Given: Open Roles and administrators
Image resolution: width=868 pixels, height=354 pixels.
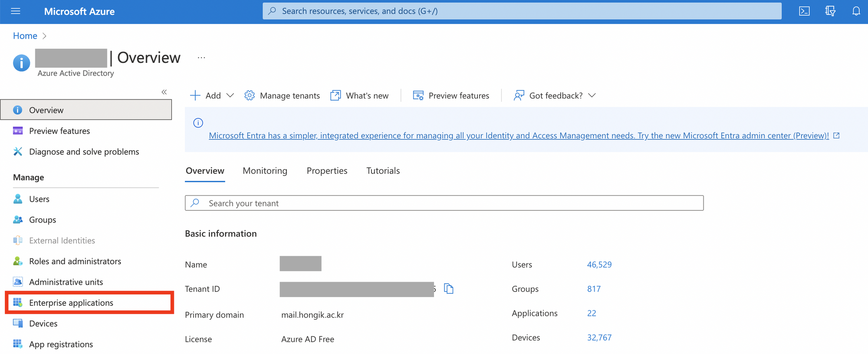Looking at the screenshot, I should pos(75,261).
